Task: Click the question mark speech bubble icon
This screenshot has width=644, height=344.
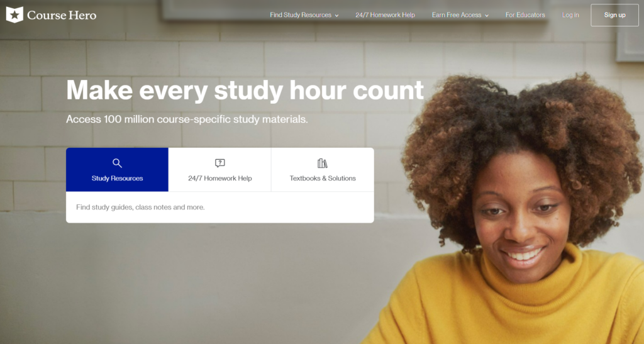Action: [x=219, y=163]
